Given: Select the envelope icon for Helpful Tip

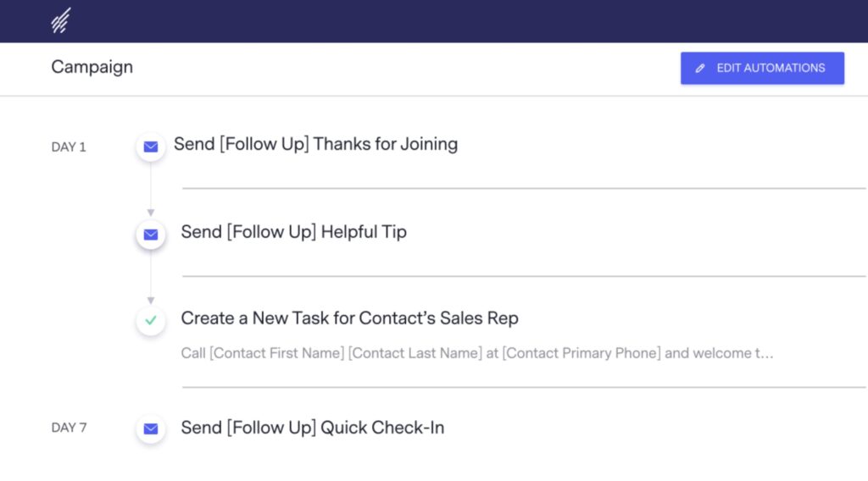Looking at the screenshot, I should tap(151, 235).
